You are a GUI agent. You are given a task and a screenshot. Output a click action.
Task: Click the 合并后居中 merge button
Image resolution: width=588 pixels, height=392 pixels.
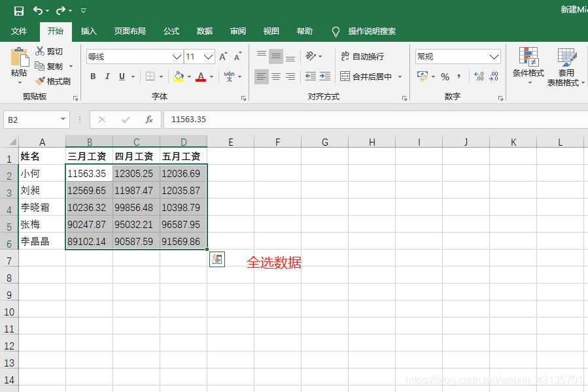pos(366,76)
